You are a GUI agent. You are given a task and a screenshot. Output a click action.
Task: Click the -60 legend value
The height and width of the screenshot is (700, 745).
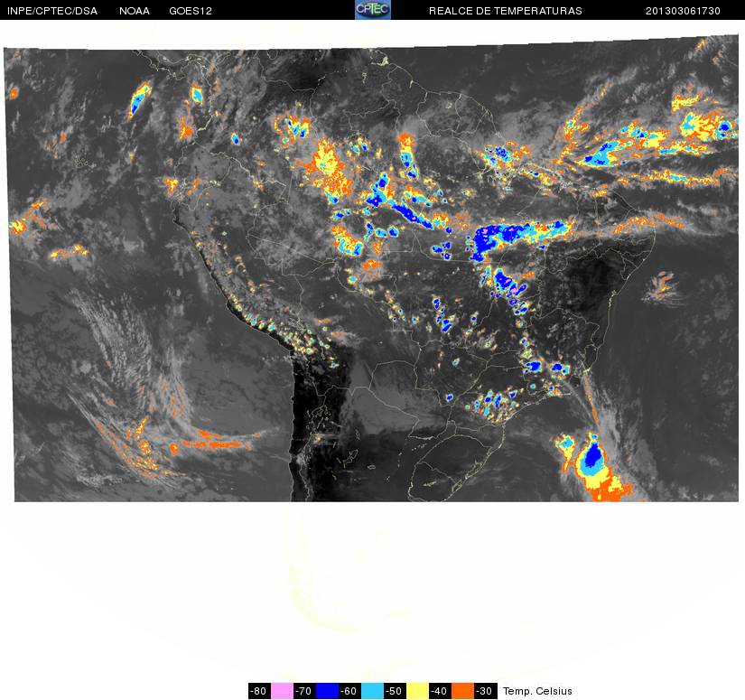pos(349,690)
